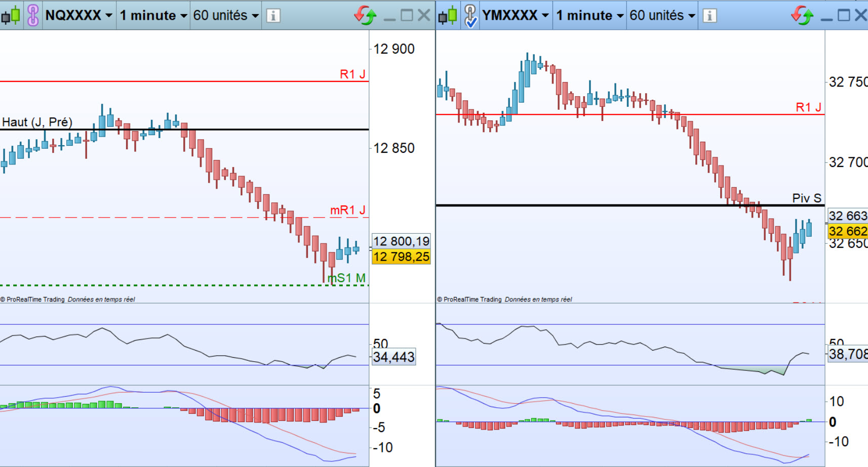Click the red and green trade arrows in YMXXXX window
This screenshot has width=868, height=467.
802,16
